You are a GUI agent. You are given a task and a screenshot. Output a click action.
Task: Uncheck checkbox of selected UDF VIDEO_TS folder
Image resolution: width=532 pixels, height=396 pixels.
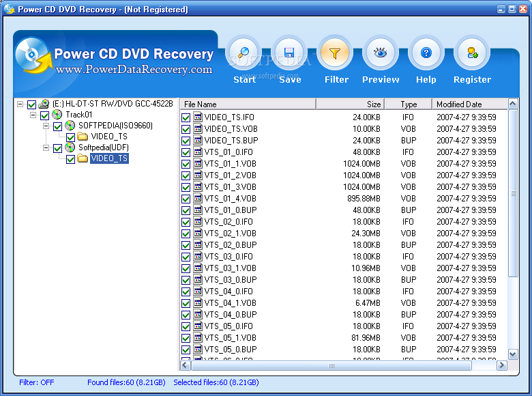[x=70, y=159]
